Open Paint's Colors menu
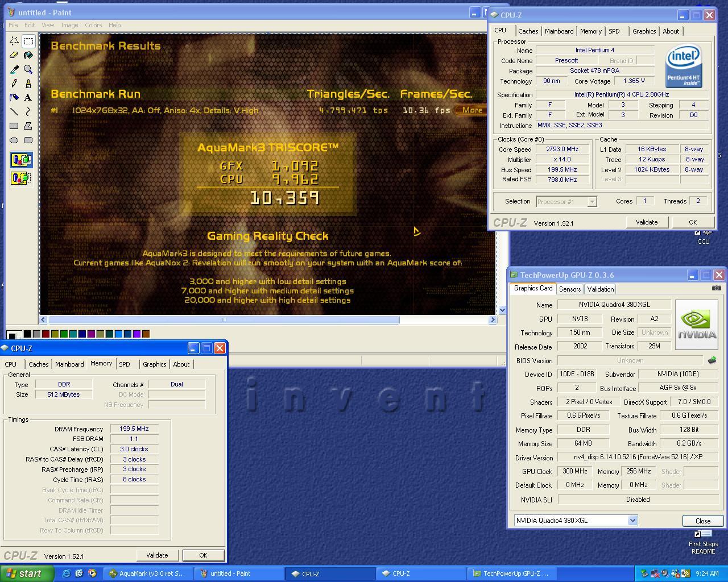728x582 pixels. [93, 25]
